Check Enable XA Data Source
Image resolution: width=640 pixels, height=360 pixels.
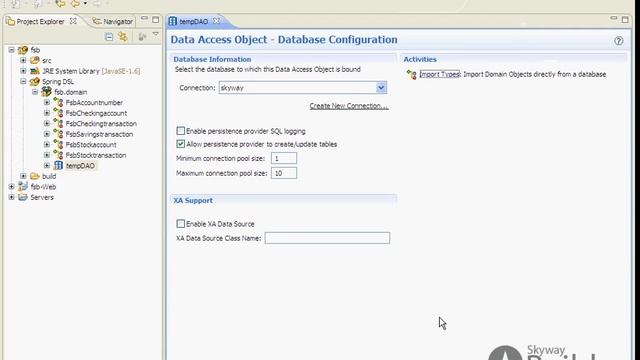point(180,224)
